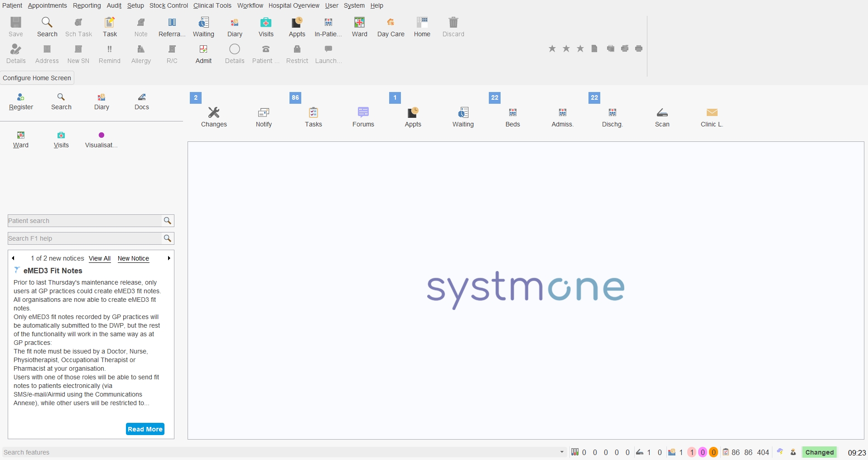Open the Stock Control menu

(169, 5)
